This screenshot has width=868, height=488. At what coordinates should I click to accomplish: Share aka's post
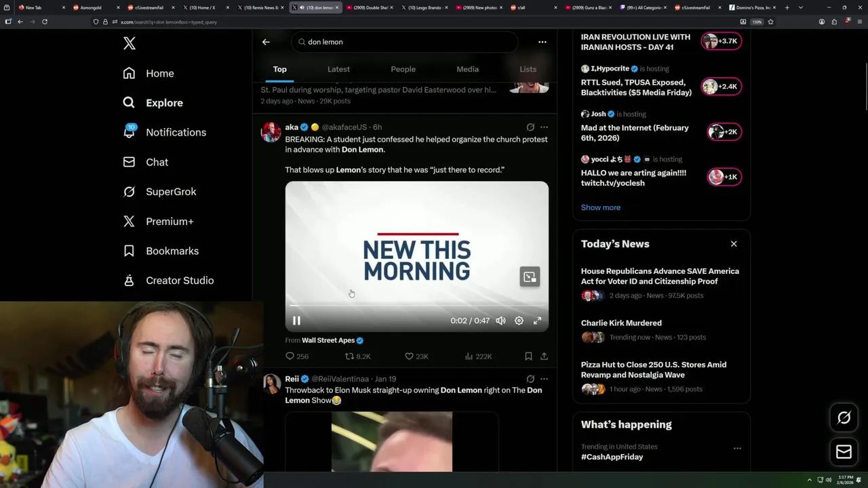pyautogui.click(x=544, y=357)
